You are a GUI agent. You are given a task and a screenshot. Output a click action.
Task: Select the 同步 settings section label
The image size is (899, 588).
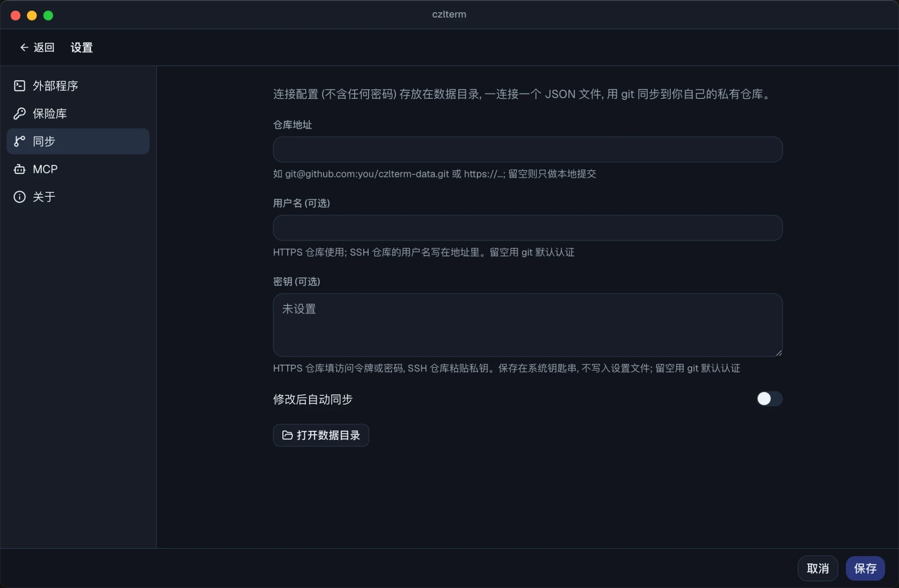click(x=44, y=141)
